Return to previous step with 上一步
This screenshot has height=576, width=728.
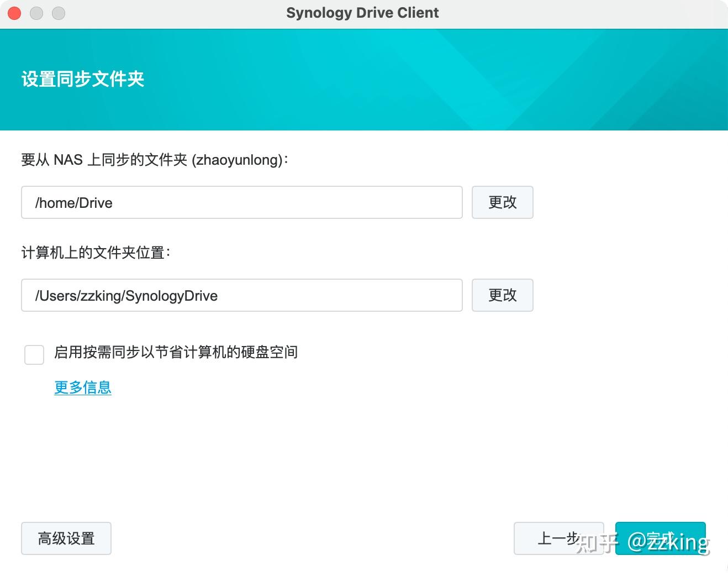pos(558,538)
